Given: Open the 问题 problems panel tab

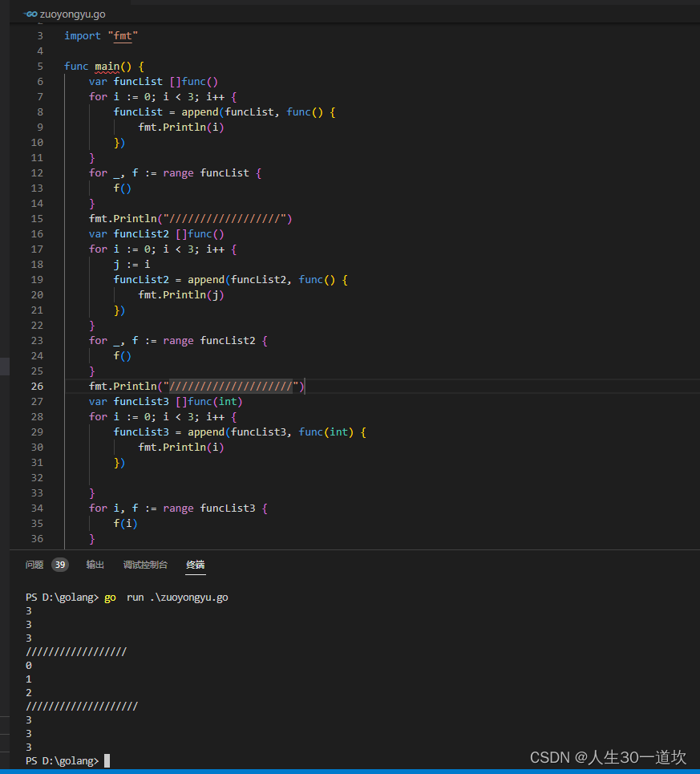Looking at the screenshot, I should coord(34,564).
